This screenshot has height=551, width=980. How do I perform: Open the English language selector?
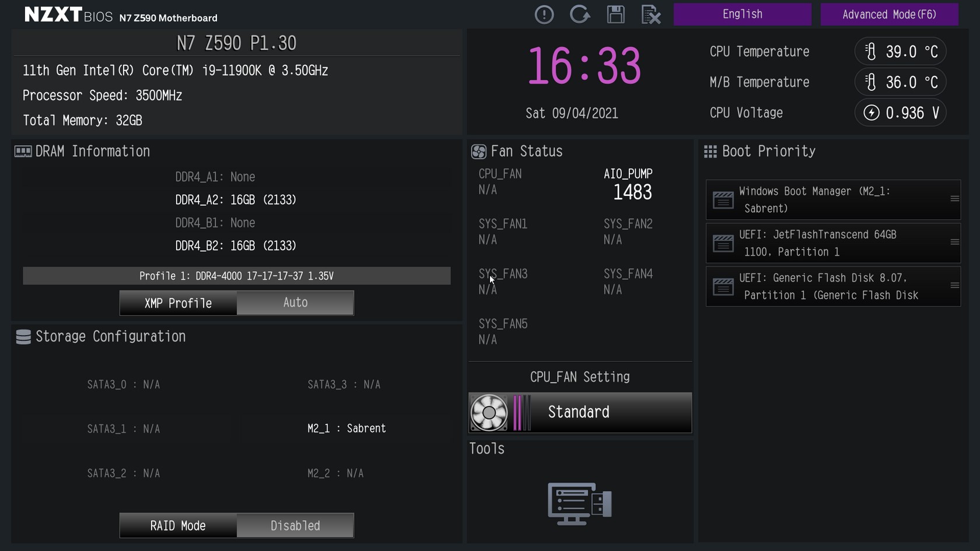[x=742, y=14]
